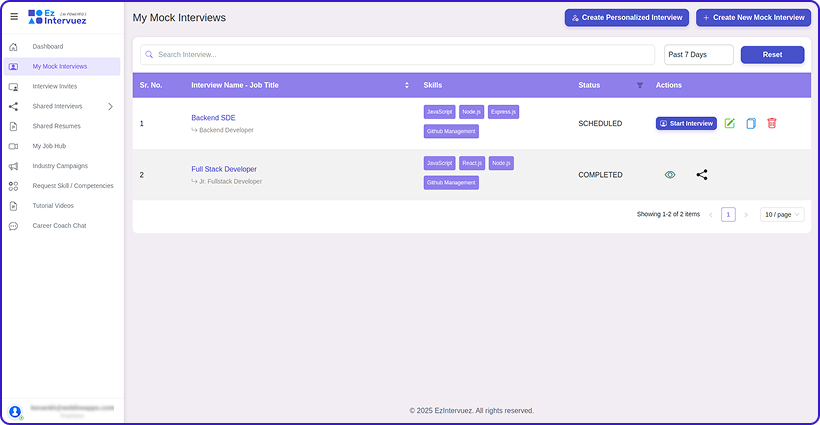This screenshot has height=425, width=820.
Task: Click the user profile avatar icon
Action: [15, 411]
